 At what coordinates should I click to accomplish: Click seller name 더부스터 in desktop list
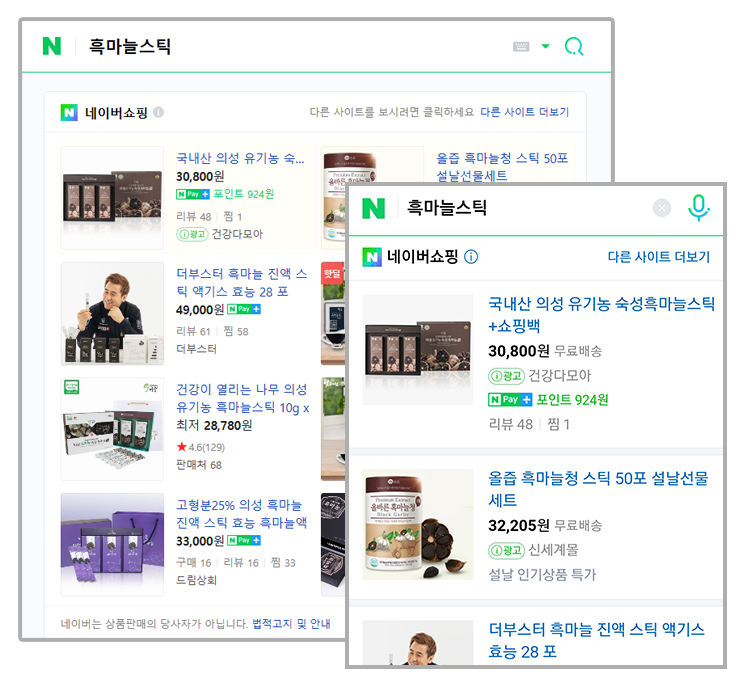(196, 349)
